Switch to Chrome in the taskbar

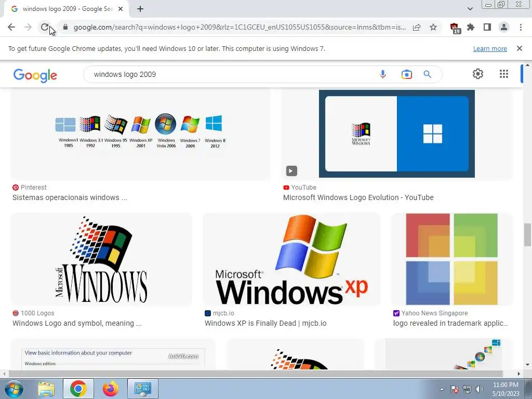(x=78, y=389)
